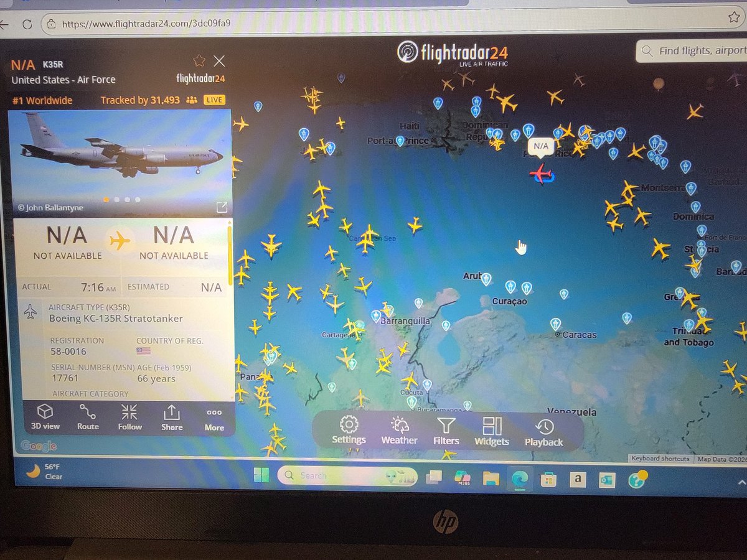Open the Weather layer options

[399, 431]
